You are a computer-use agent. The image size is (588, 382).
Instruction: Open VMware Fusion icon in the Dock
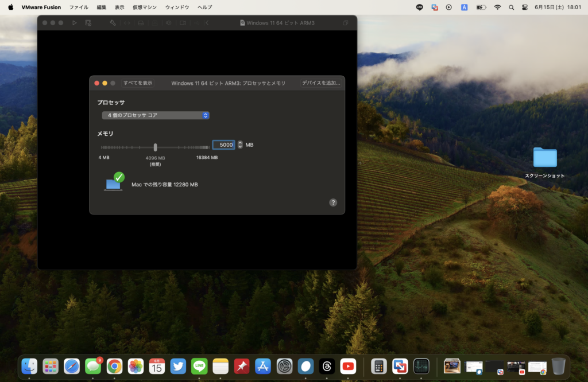tap(400, 366)
